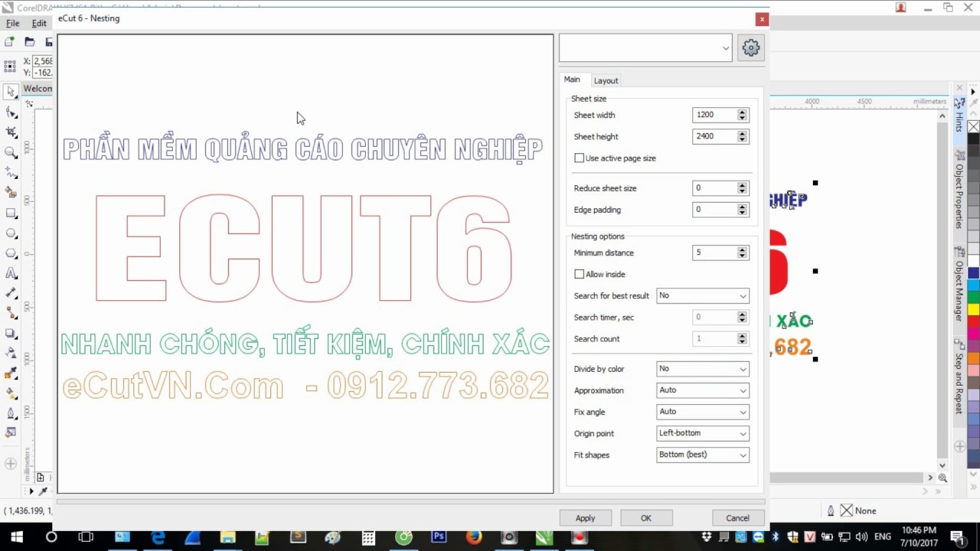
Task: Open Origin point dropdown
Action: click(703, 433)
